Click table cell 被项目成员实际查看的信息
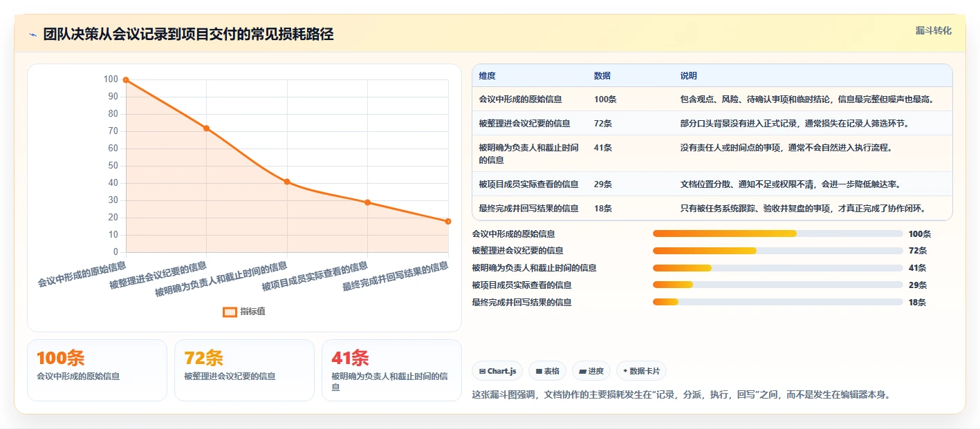This screenshot has height=429, width=980. pos(528,184)
